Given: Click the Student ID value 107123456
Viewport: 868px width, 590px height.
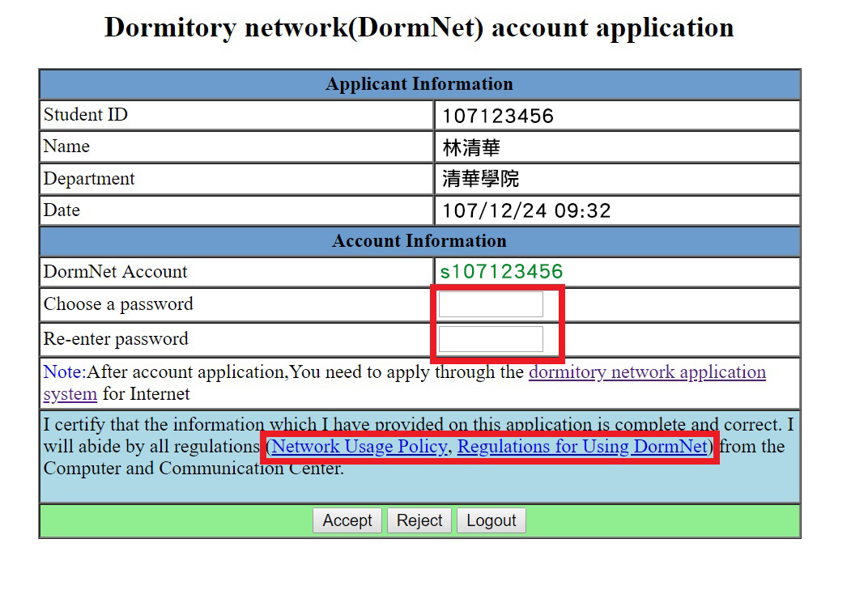Looking at the screenshot, I should [497, 116].
